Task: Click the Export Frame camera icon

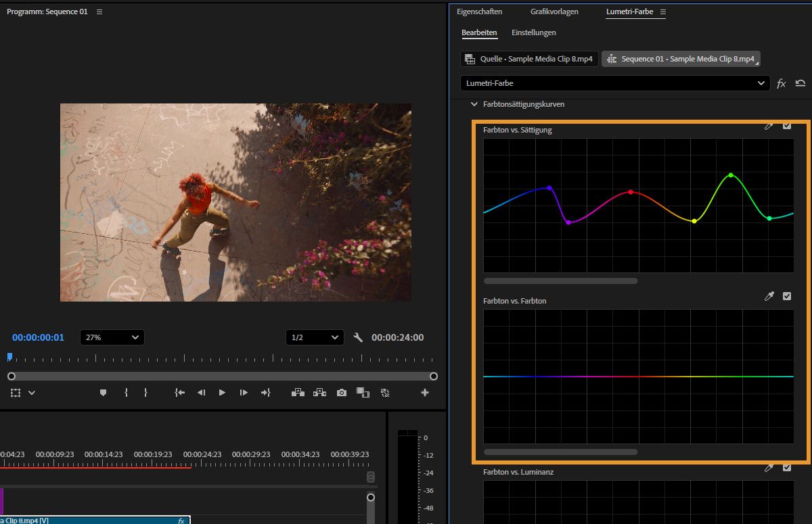Action: pyautogui.click(x=342, y=393)
